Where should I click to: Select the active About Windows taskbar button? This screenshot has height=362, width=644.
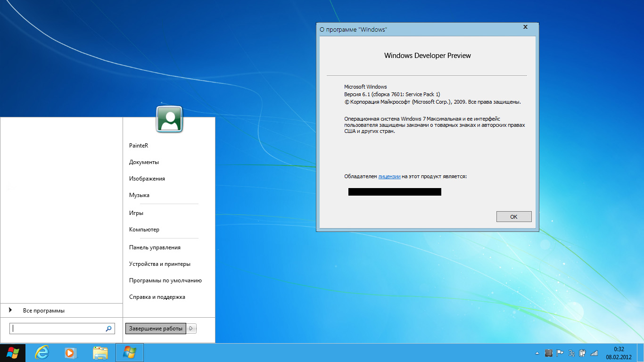130,353
